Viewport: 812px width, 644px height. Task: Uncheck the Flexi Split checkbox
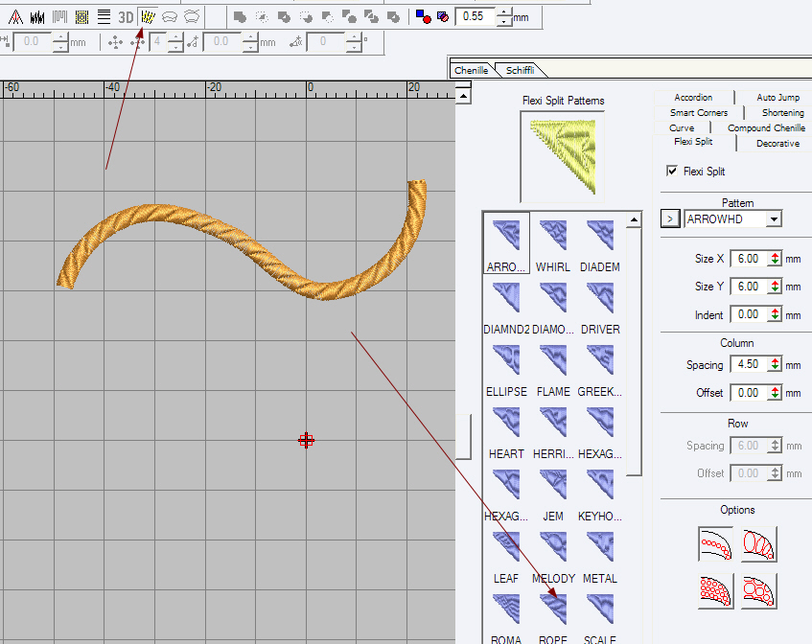coord(672,171)
